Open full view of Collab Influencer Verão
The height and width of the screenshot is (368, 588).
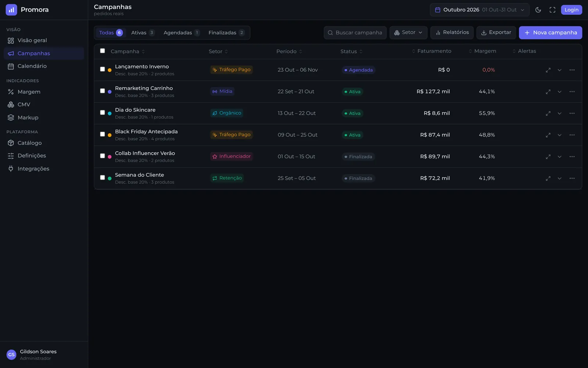coord(548,157)
